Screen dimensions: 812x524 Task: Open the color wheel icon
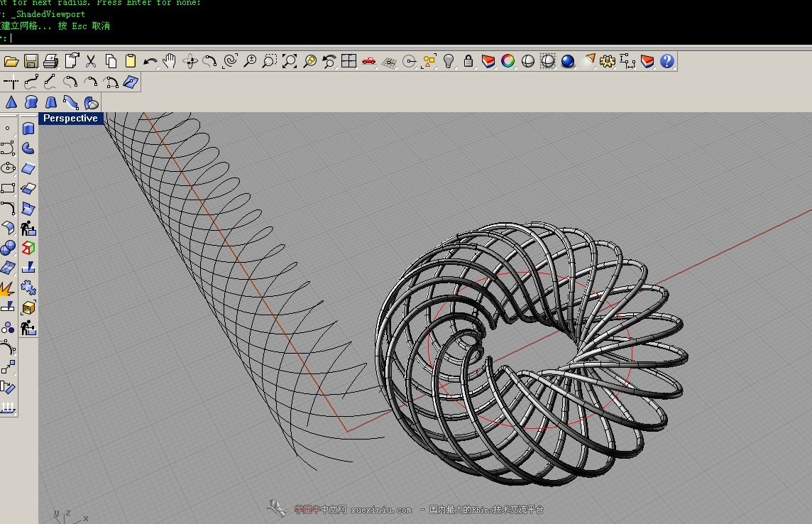(x=508, y=61)
